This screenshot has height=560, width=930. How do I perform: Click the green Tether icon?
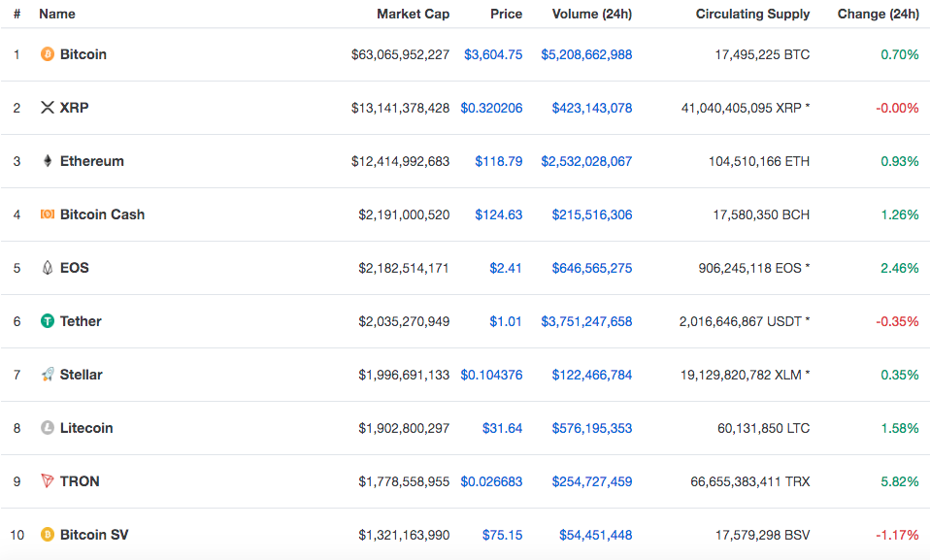[x=48, y=321]
